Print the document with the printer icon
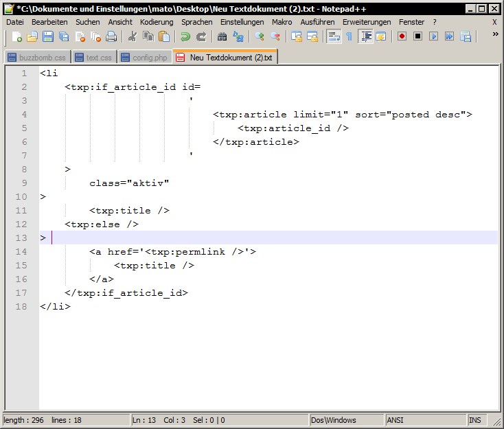Screen dimensions: 504x429 click(111, 36)
